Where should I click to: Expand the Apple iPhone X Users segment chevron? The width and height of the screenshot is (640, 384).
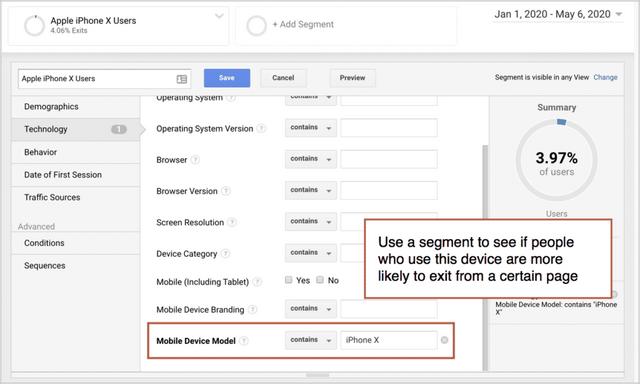219,16
